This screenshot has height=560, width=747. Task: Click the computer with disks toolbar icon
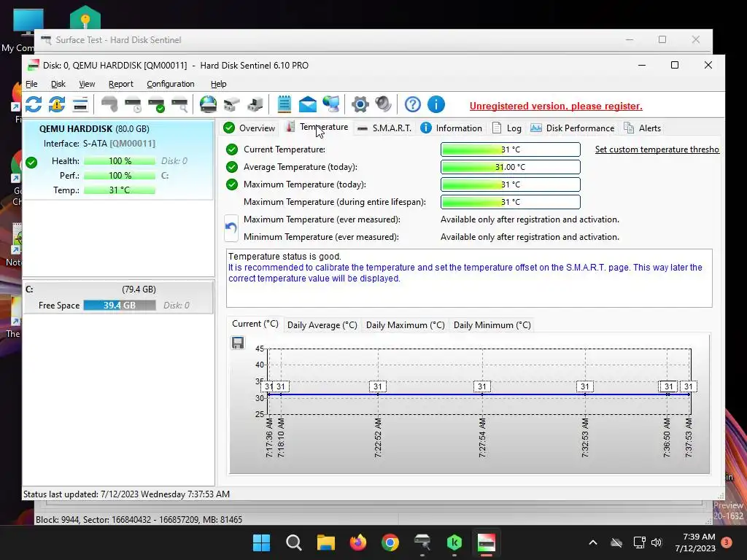pos(255,104)
